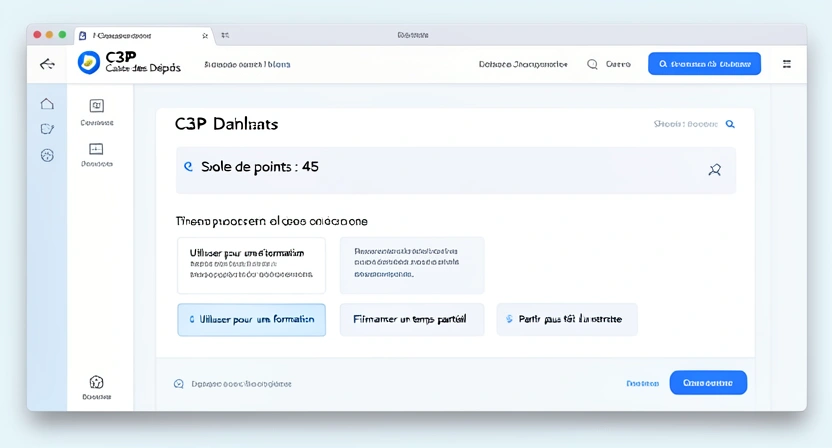Click the icon in the early retirement option
832x448 pixels.
[509, 319]
